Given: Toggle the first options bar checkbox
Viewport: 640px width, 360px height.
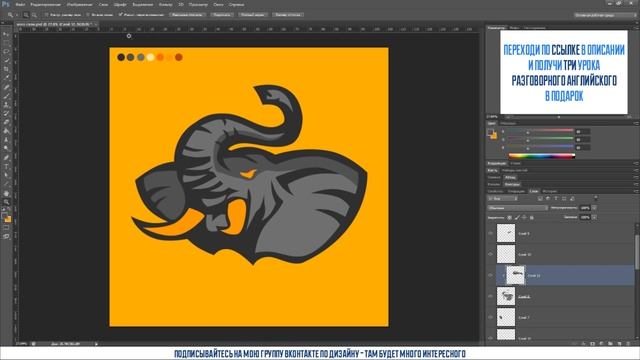Looking at the screenshot, I should [47, 15].
